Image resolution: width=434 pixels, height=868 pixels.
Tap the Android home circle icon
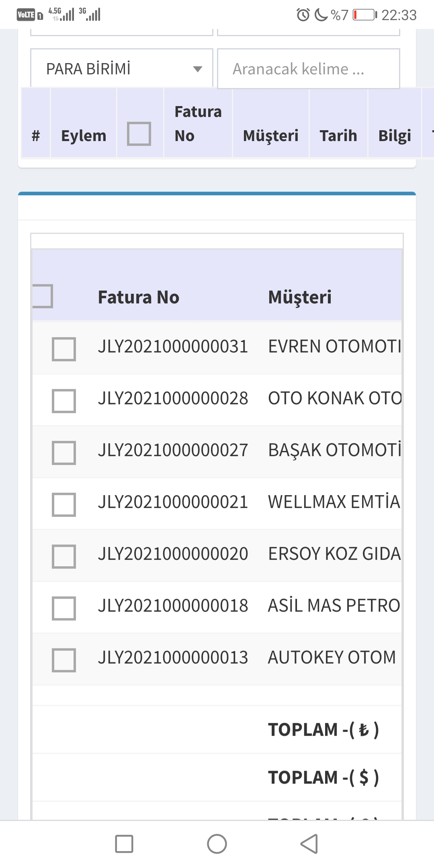tap(217, 843)
